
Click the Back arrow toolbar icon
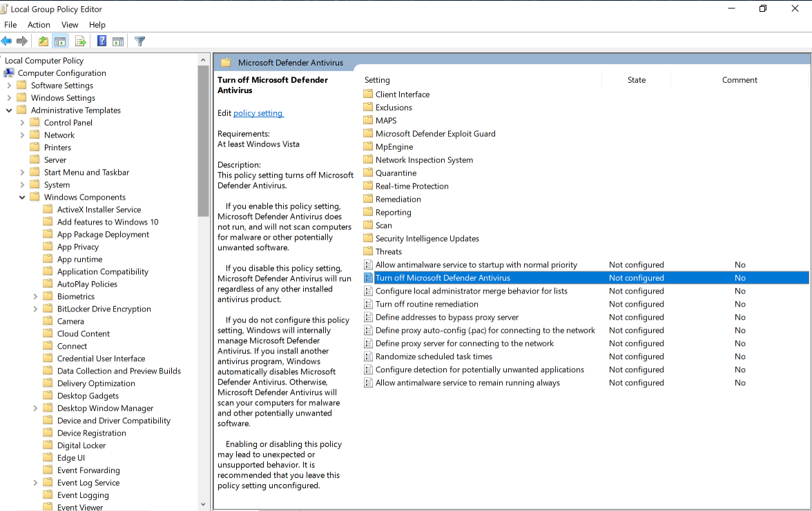click(7, 41)
